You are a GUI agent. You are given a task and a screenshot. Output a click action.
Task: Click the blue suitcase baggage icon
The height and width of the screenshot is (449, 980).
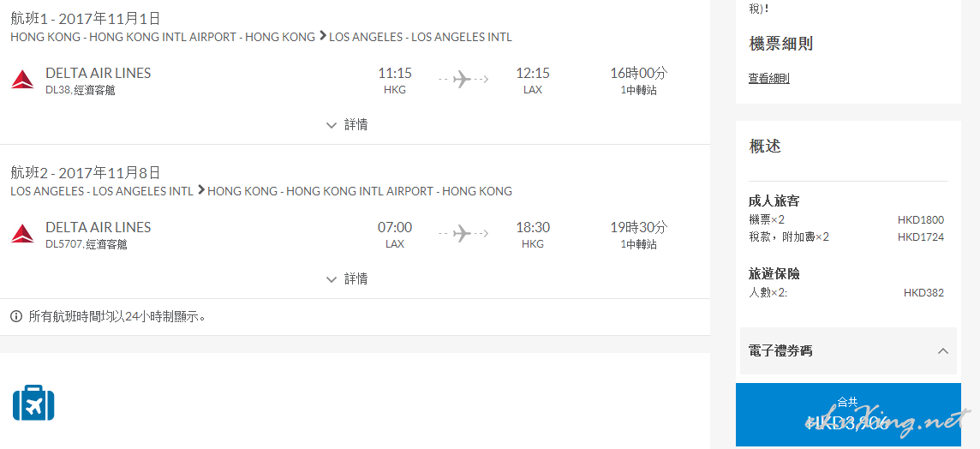coord(33,404)
